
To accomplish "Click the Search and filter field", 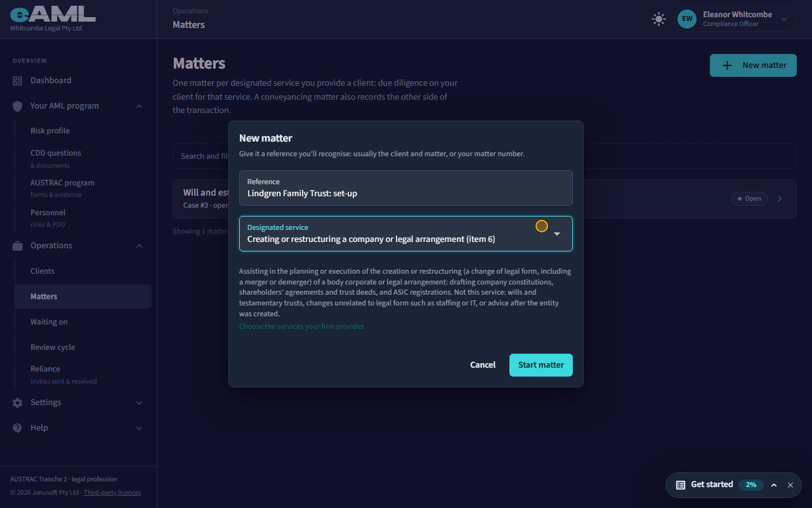I will pos(485,156).
